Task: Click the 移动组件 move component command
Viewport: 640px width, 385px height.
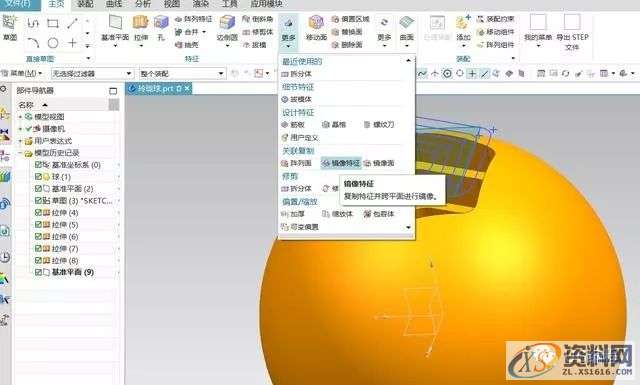Action: [x=496, y=32]
